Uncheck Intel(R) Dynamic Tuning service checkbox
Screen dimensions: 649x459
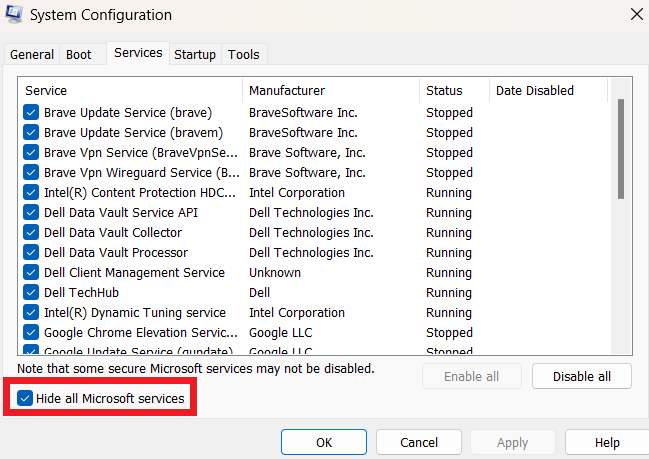coord(31,312)
